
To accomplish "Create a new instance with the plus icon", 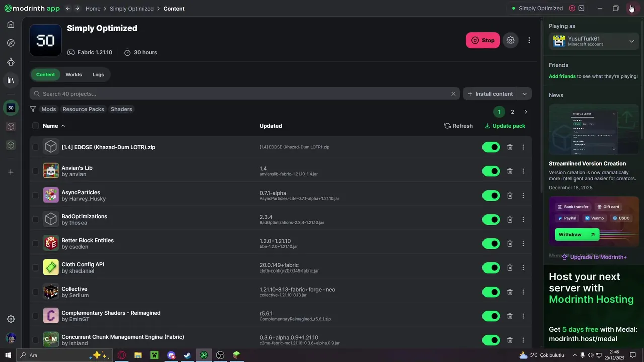I will [x=11, y=172].
